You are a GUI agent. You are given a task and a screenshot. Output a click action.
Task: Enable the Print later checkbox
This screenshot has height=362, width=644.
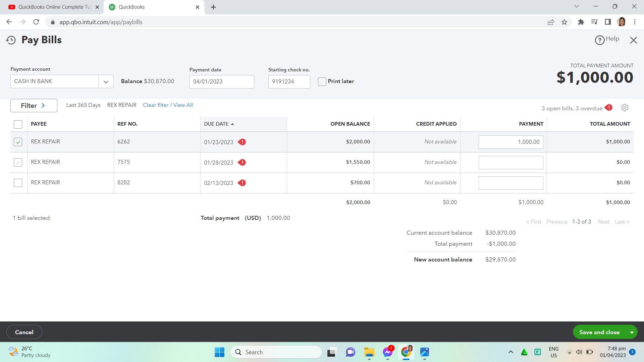[x=322, y=81]
